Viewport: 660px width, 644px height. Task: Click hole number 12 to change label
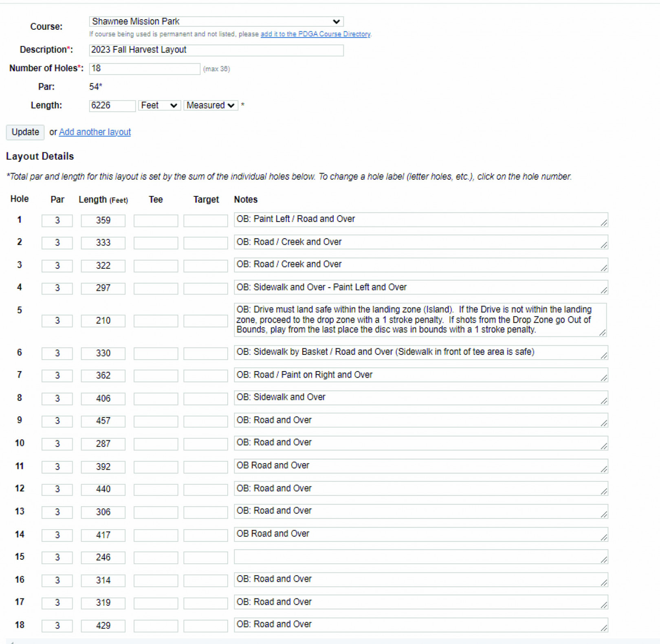20,488
